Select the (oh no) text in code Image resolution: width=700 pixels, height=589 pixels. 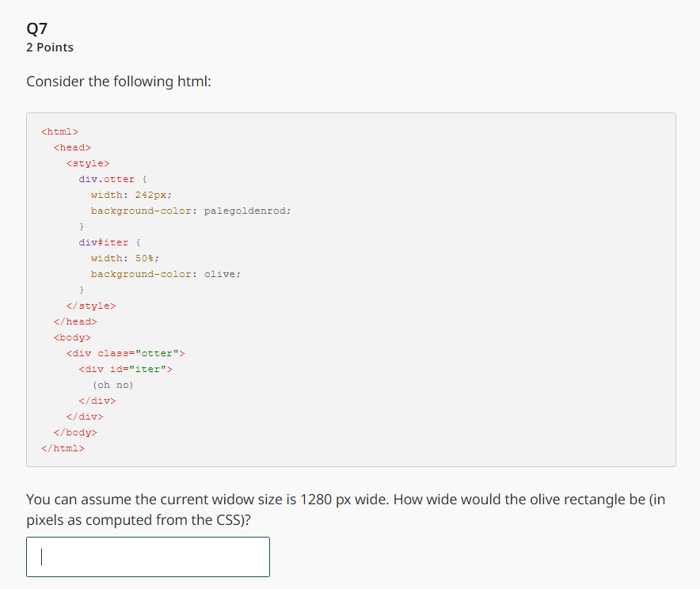click(111, 385)
